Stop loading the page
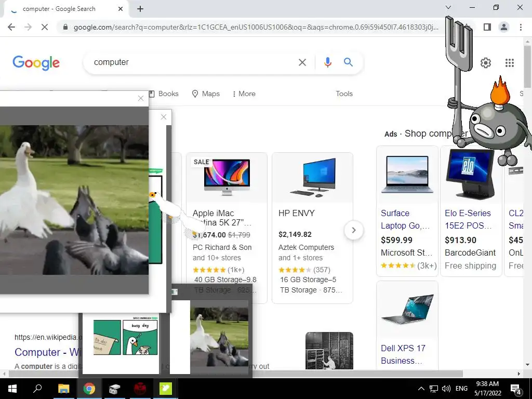The width and height of the screenshot is (532, 399). tap(45, 27)
